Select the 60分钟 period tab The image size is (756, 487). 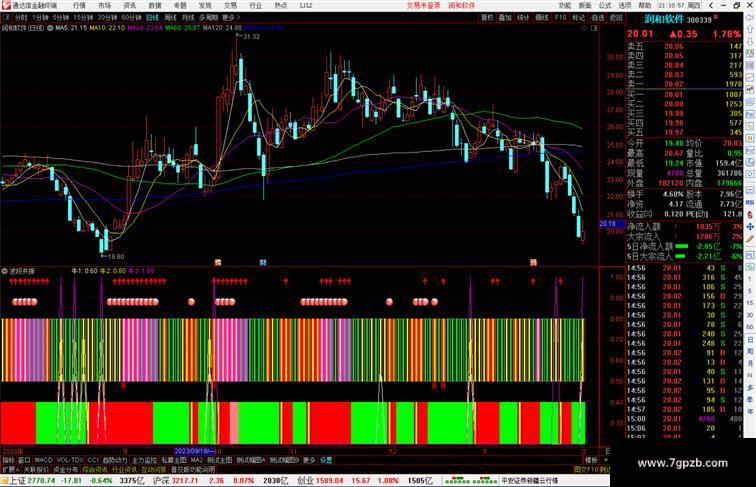(x=131, y=17)
